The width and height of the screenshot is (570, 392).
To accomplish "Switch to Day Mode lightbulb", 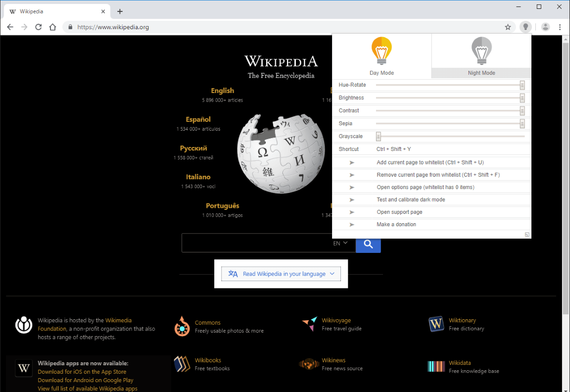I will 381,51.
